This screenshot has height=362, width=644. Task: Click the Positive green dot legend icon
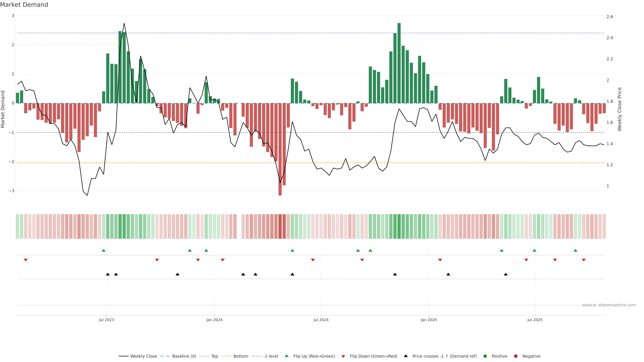(485, 356)
